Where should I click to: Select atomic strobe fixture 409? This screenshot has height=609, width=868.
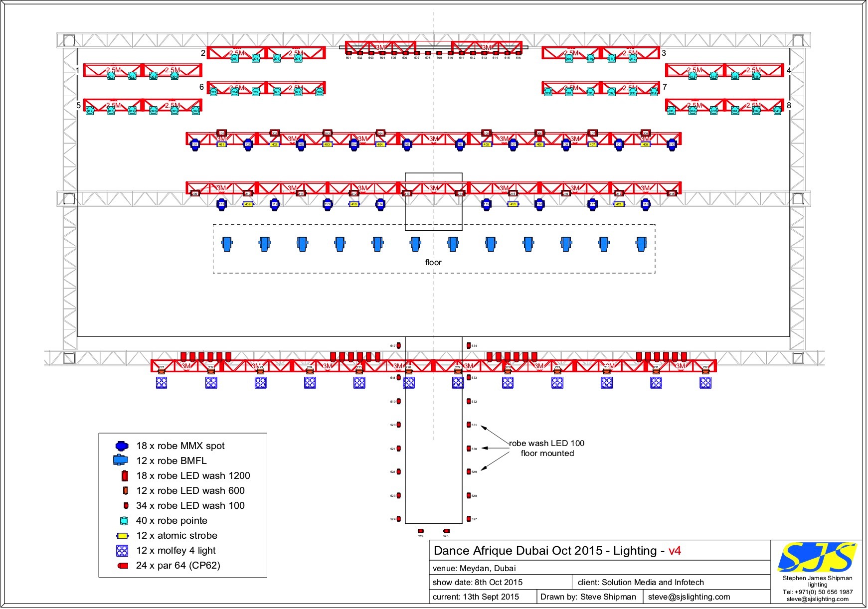tap(248, 204)
